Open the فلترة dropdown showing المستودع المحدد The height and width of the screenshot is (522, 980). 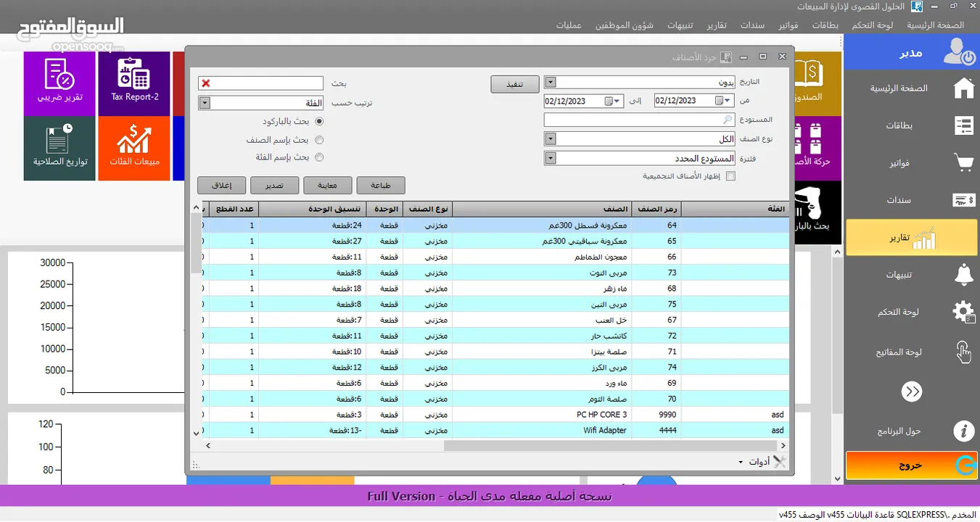pos(550,158)
